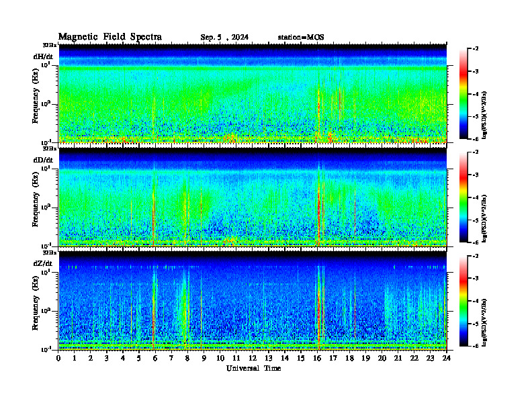Click the "-2" value on dZ/dt color bar
The image size is (532, 411).
[476, 256]
